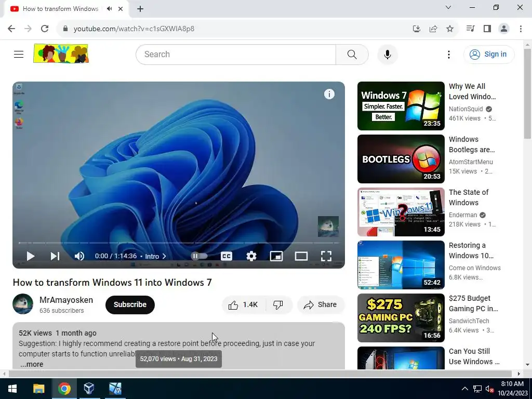Bookmark this page with star icon
Image resolution: width=532 pixels, height=399 pixels.
point(449,29)
